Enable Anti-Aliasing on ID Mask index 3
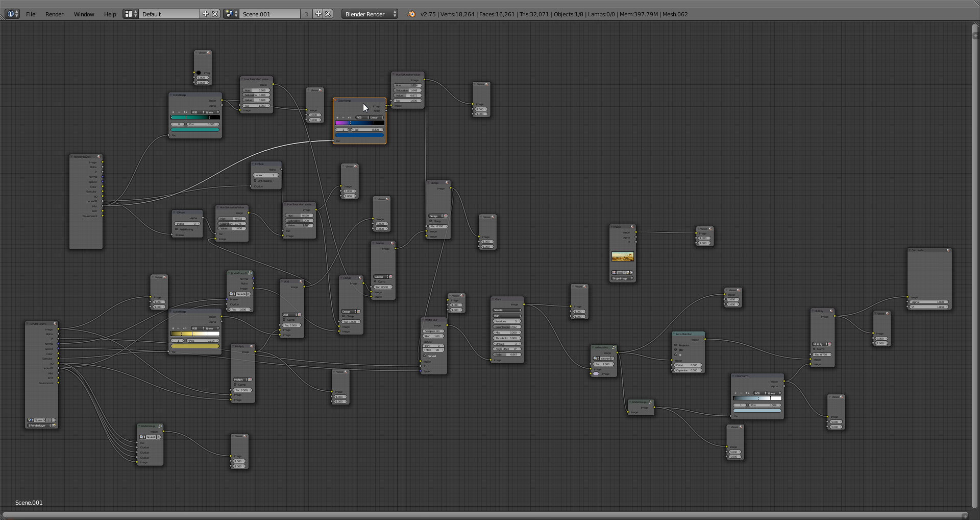 (x=176, y=229)
